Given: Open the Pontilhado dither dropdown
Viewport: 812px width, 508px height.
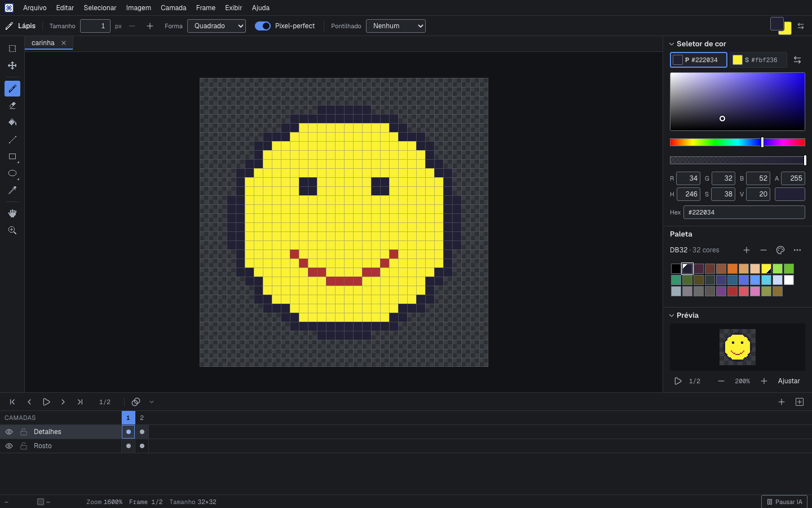Looking at the screenshot, I should (x=396, y=26).
